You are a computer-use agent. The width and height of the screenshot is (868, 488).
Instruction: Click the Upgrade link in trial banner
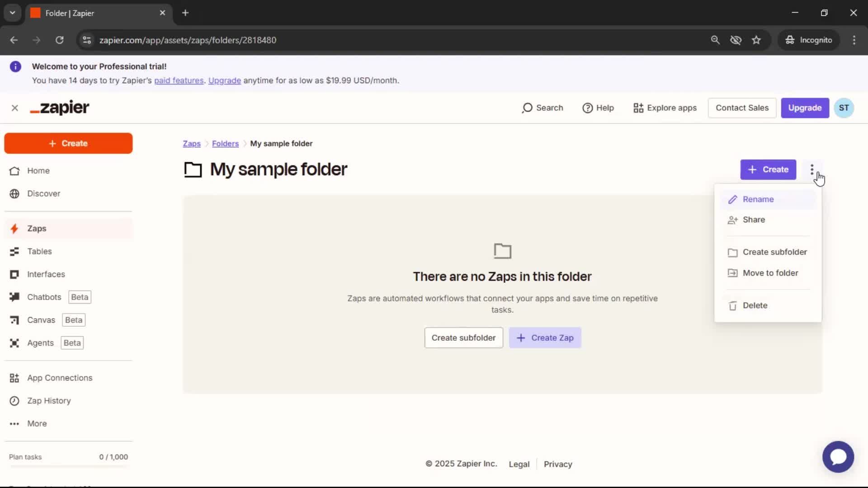pos(225,80)
